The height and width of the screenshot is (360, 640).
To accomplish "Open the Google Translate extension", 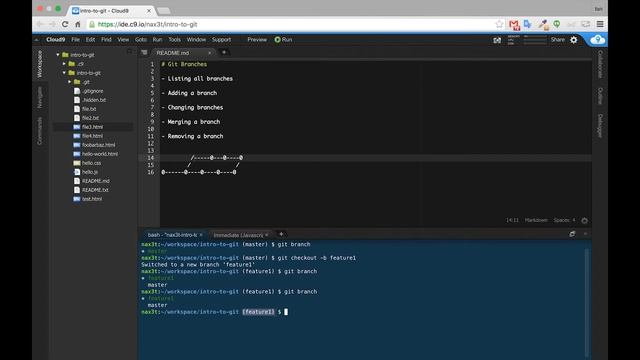I will (x=528, y=24).
